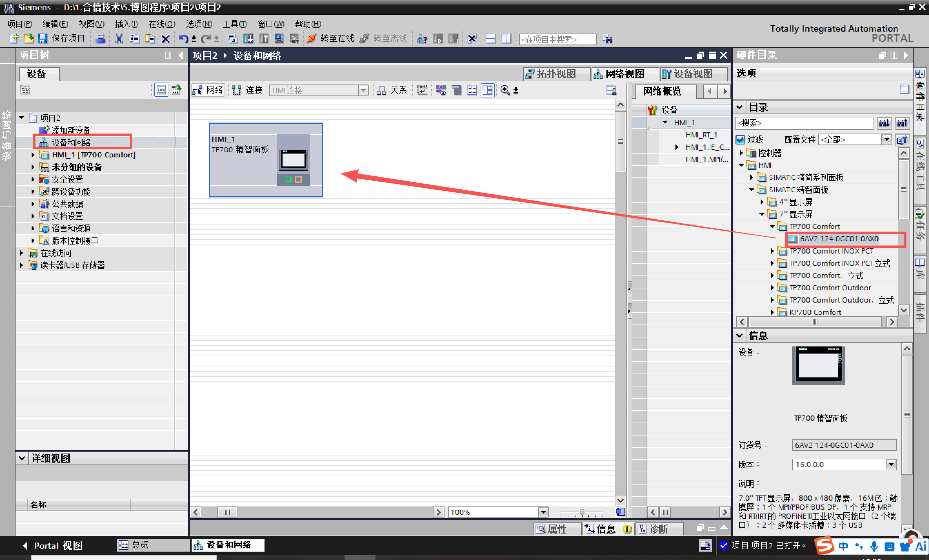
Task: Collapse the 信息 section in catalog
Action: tap(740, 335)
